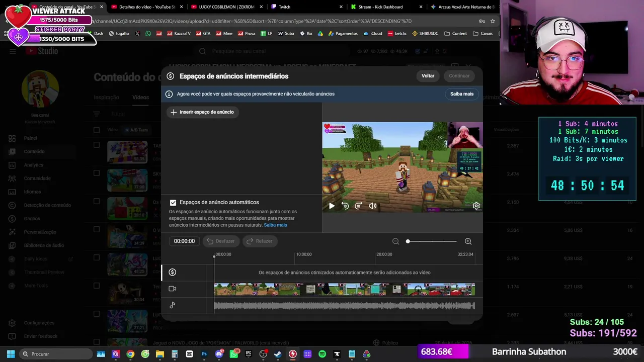Go back with the Voltar button
The width and height of the screenshot is (644, 362).
tap(428, 76)
